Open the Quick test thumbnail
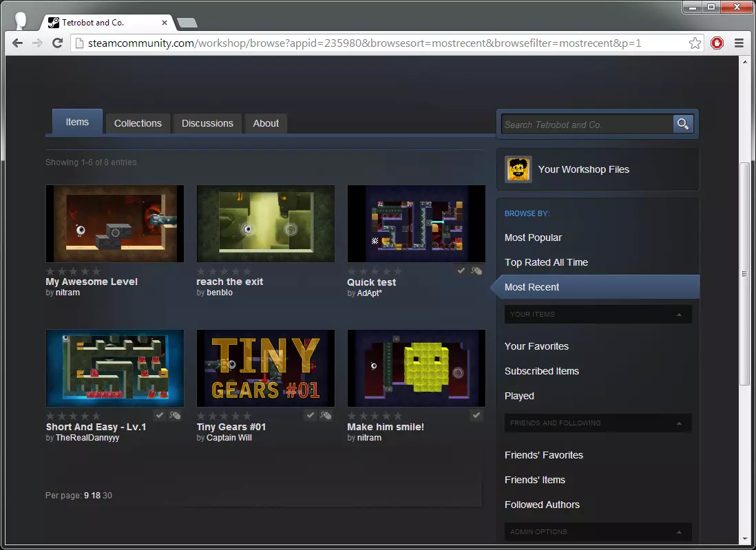This screenshot has width=756, height=550. point(417,224)
